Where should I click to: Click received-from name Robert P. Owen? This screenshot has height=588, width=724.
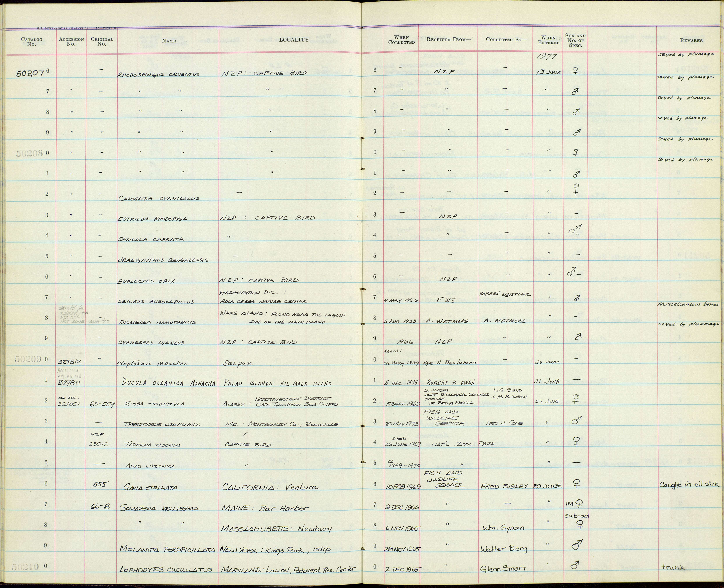tap(450, 383)
